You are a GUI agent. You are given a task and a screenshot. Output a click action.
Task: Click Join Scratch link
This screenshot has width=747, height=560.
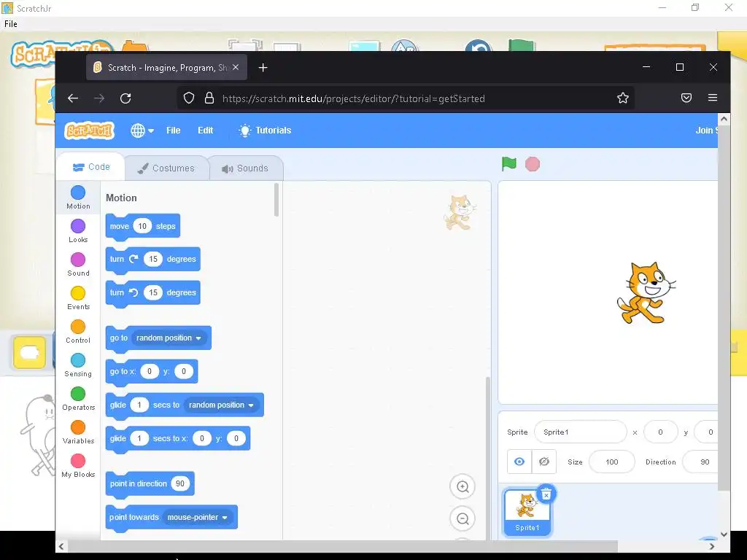click(x=706, y=131)
